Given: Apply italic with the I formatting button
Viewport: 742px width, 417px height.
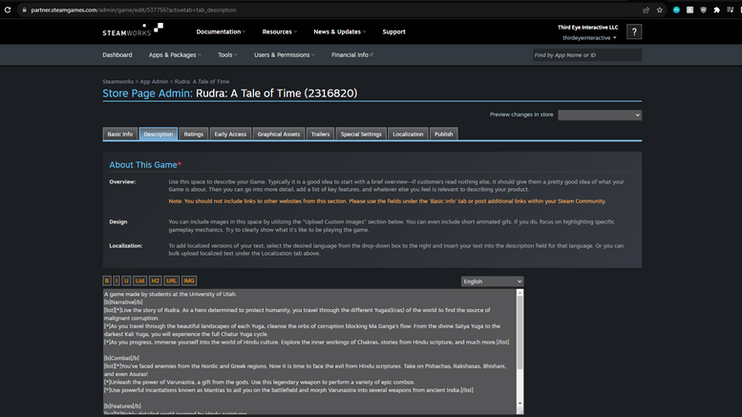Looking at the screenshot, I should (x=116, y=281).
